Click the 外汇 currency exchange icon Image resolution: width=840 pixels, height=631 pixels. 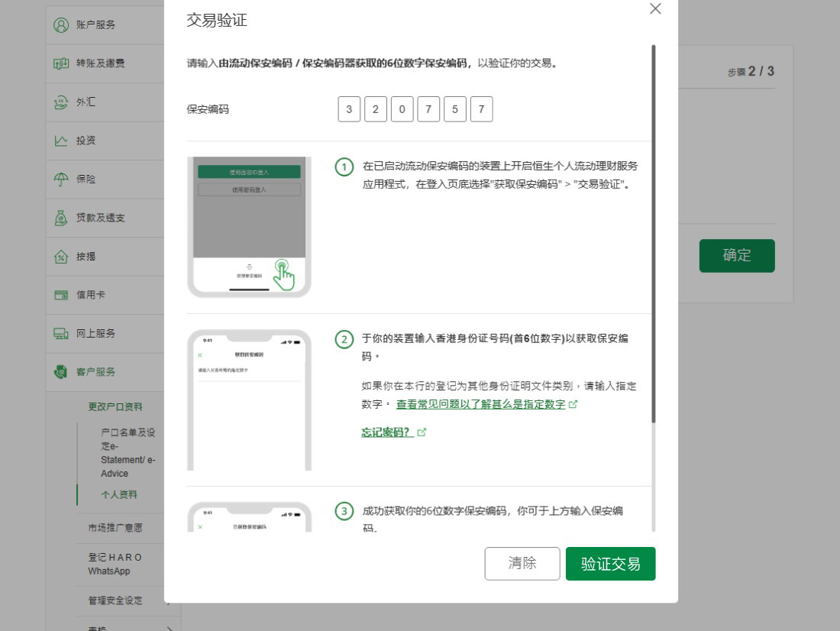61,102
